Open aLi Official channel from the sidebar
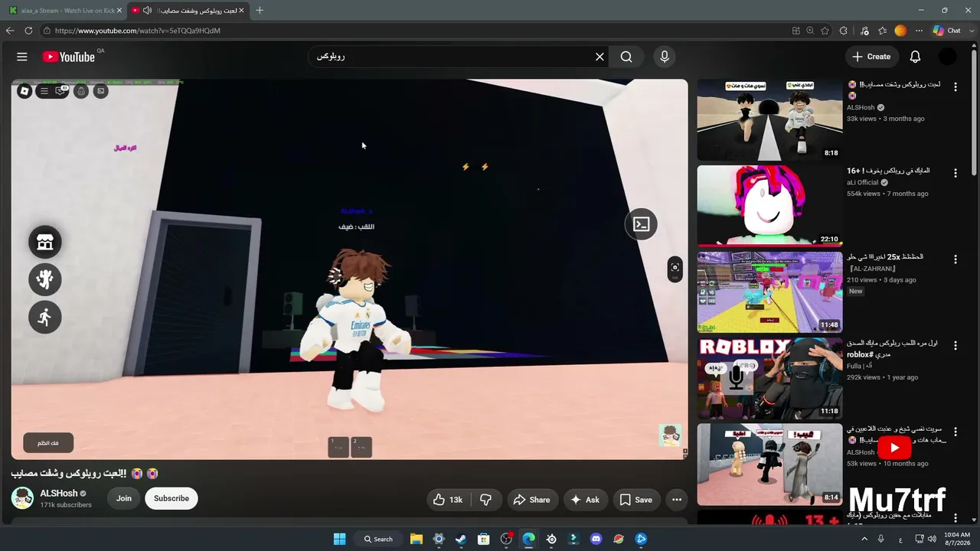The width and height of the screenshot is (980, 551). 862,183
